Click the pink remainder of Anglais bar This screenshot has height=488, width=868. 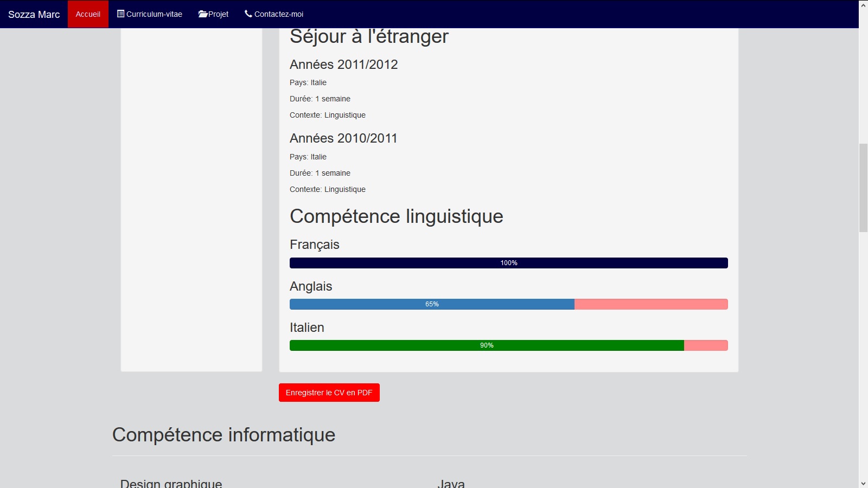click(651, 304)
